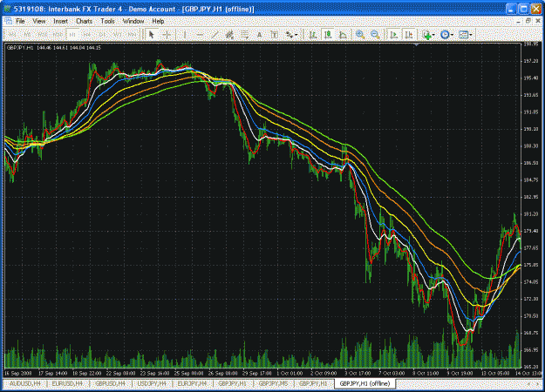Open the Tools menu
545x392 pixels.
[107, 22]
